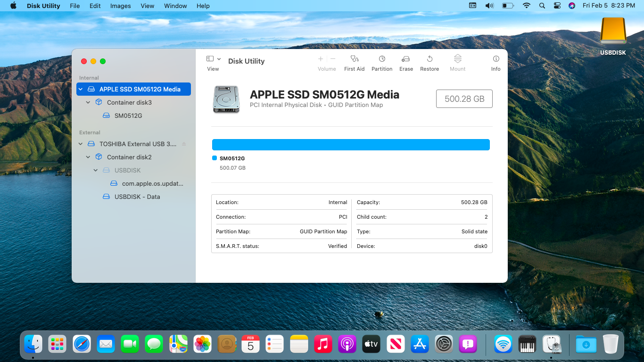644x362 pixels.
Task: Collapse the USBDISK volume group
Action: pos(96,170)
